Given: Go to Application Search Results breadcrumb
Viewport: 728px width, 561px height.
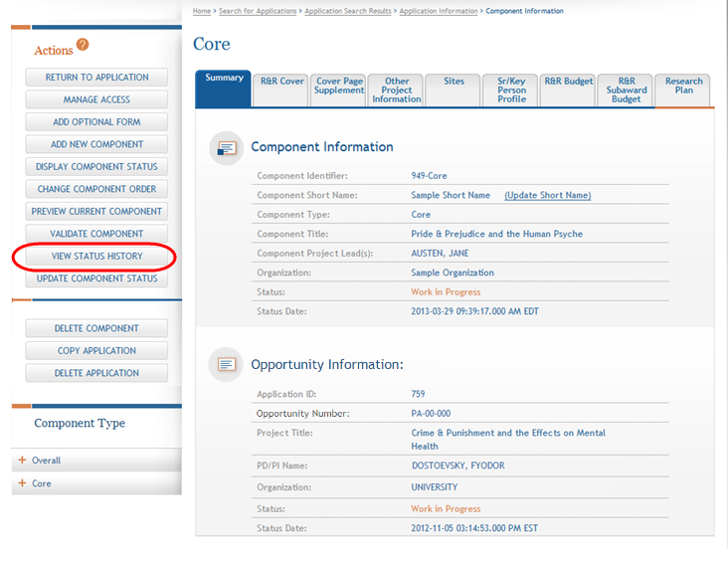Looking at the screenshot, I should 348,11.
